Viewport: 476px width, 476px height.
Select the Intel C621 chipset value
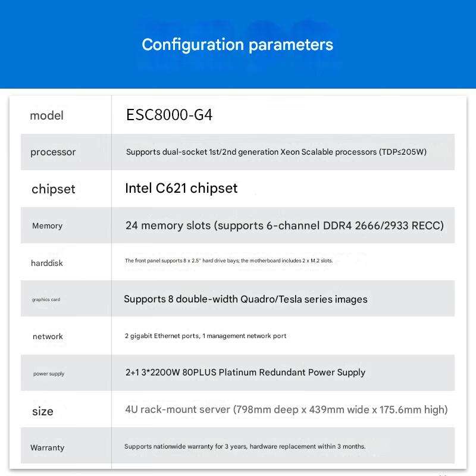pyautogui.click(x=181, y=189)
